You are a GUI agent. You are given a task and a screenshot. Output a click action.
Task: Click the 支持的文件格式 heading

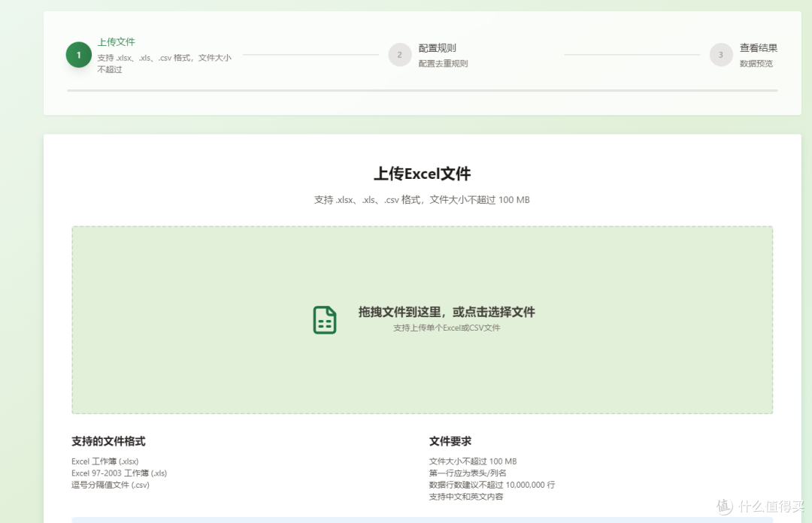click(108, 441)
